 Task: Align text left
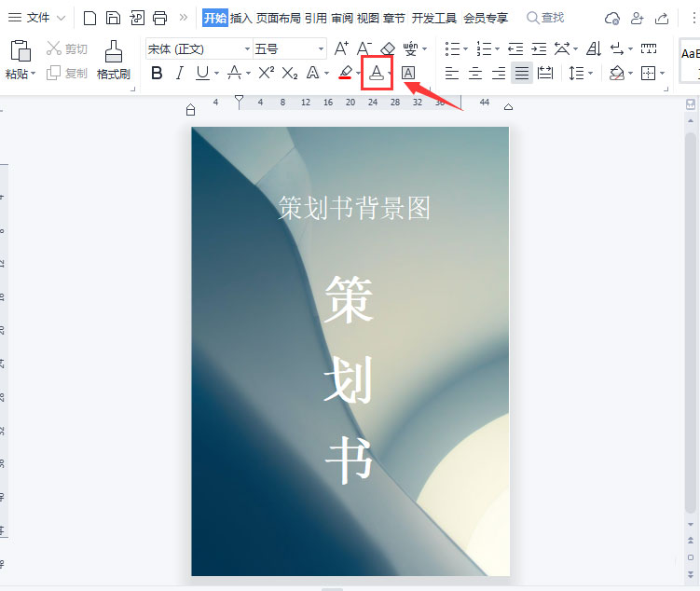pos(452,73)
